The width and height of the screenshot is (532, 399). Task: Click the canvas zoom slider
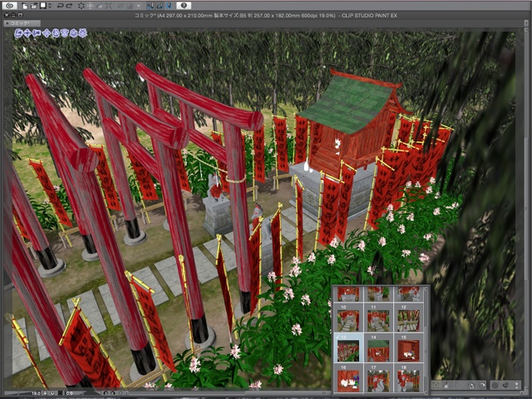(17, 393)
